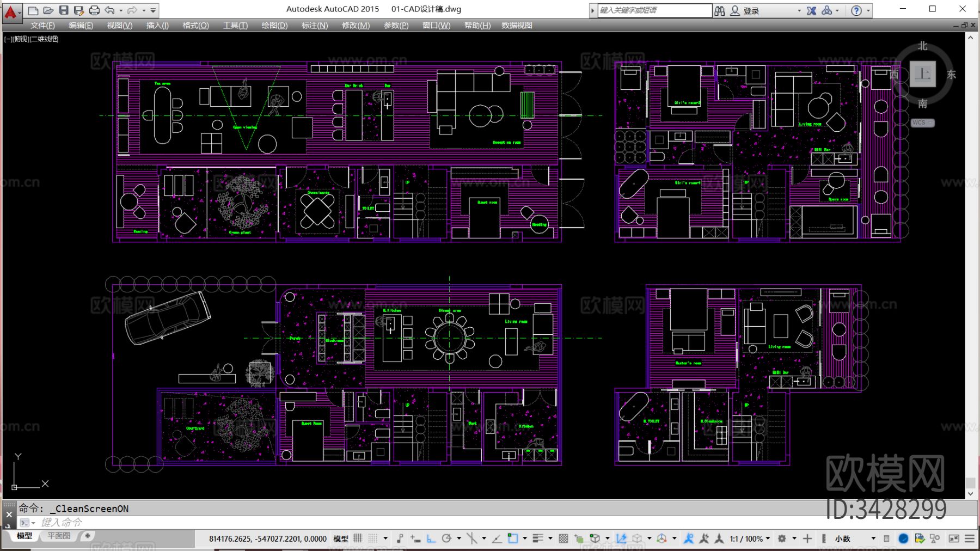Open the annotation scale 1:1 / 100% dropdown
Screen dimensions: 980x551
click(x=750, y=538)
